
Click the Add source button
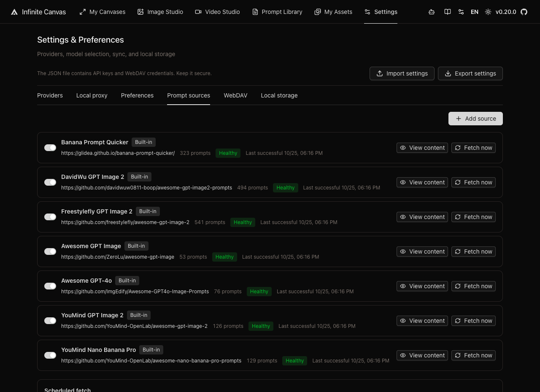click(x=475, y=119)
